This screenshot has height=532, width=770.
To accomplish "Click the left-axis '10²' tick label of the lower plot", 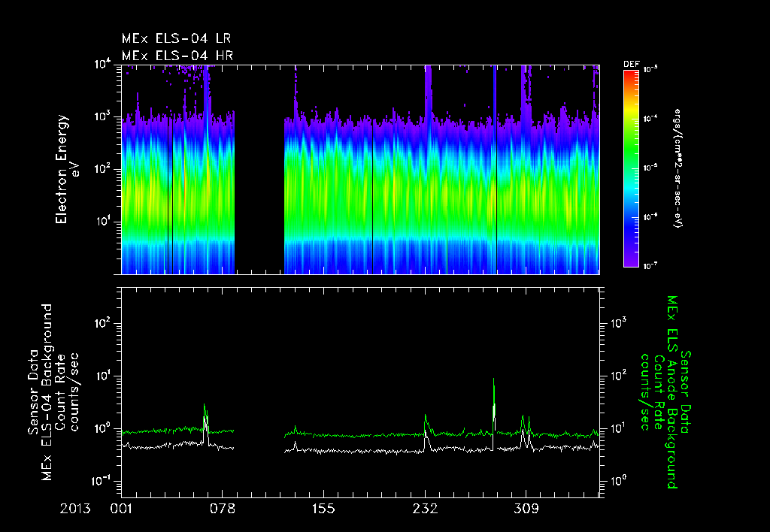I will pos(104,324).
